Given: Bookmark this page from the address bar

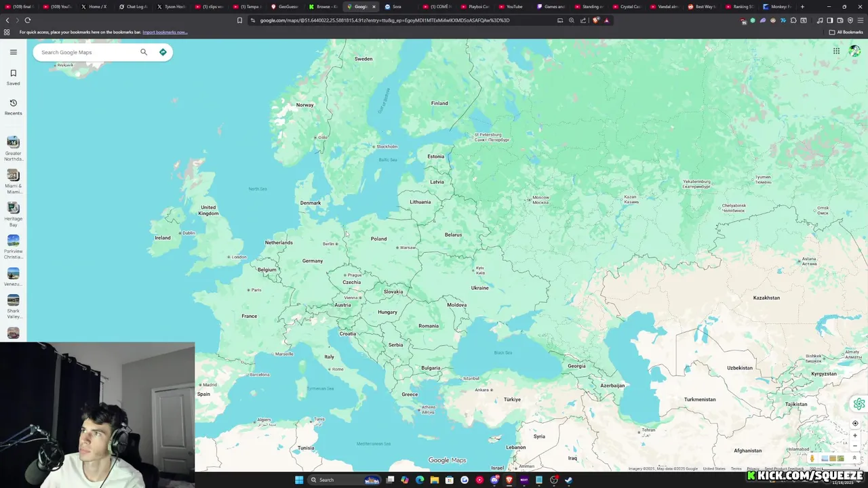Looking at the screenshot, I should [x=239, y=20].
